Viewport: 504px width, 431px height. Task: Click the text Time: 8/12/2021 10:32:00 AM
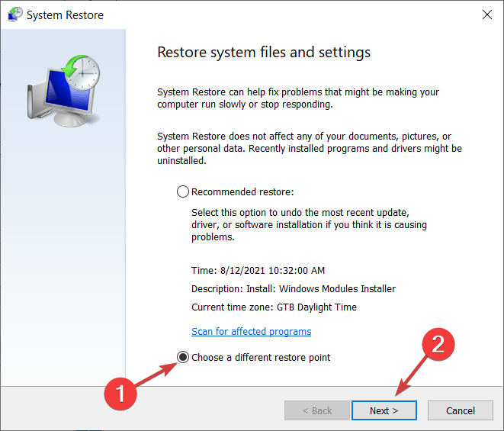pos(258,271)
